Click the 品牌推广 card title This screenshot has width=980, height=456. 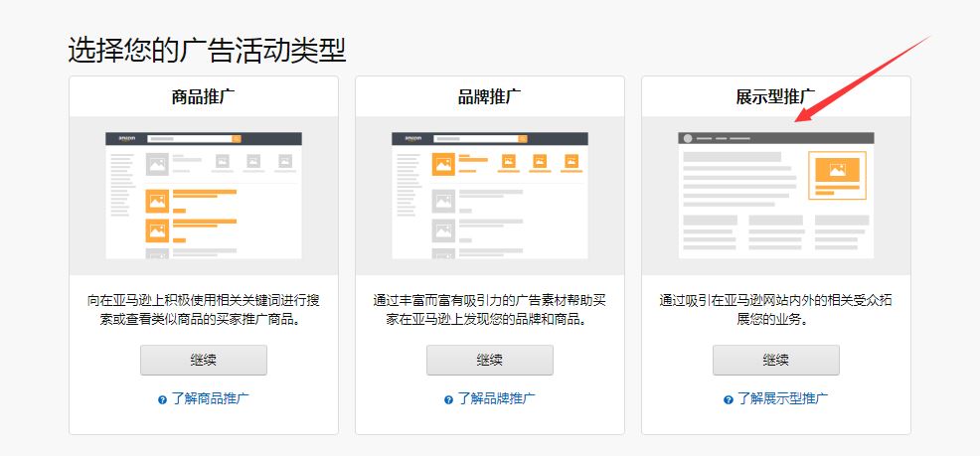(x=490, y=96)
